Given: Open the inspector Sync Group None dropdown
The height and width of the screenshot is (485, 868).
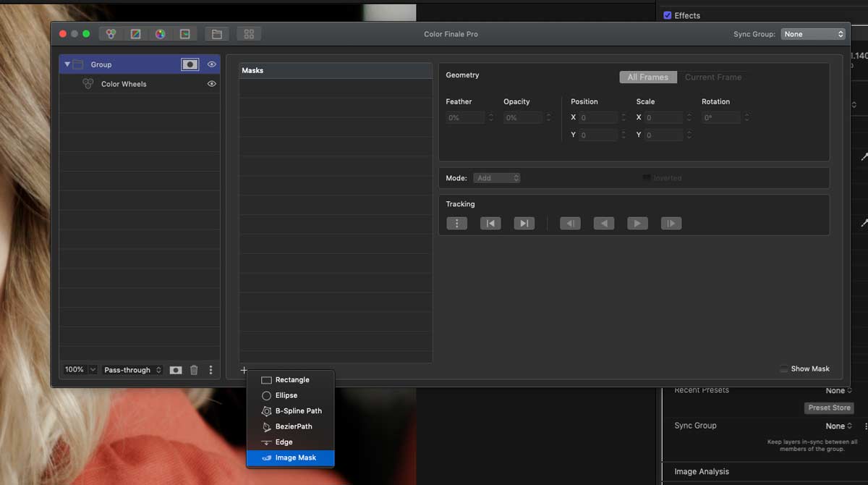Looking at the screenshot, I should (x=839, y=426).
